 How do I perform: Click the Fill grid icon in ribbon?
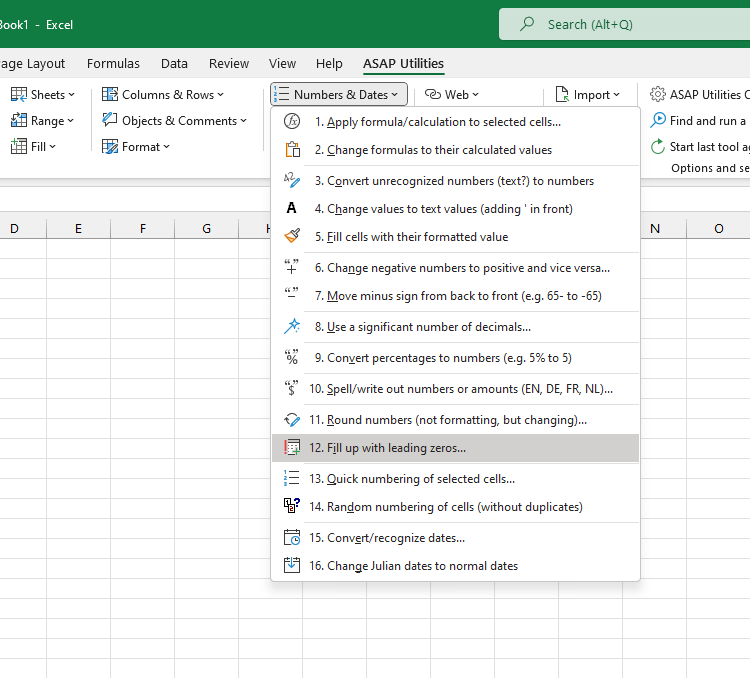coord(19,146)
